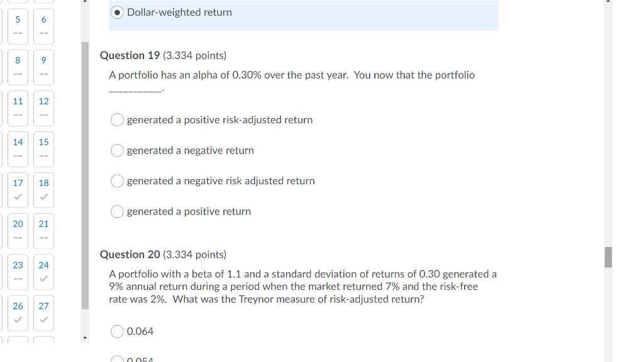Select answer "generated a negative return"
644x362 pixels.
[x=117, y=150]
